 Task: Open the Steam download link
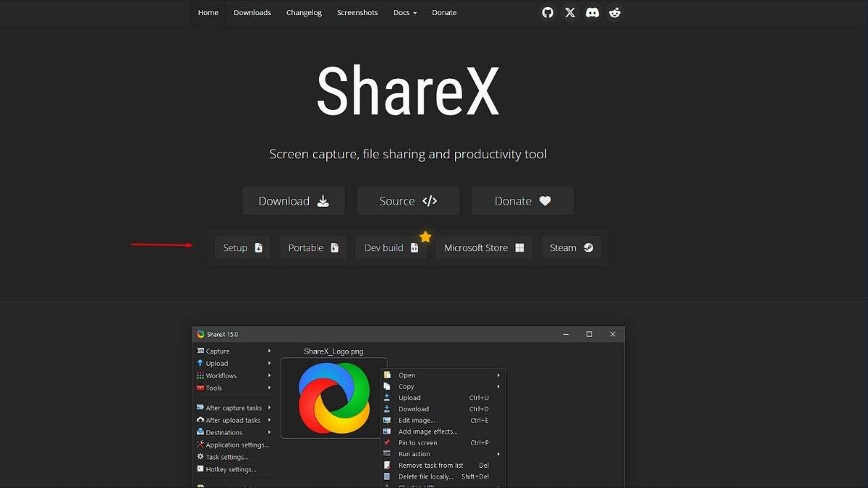571,248
